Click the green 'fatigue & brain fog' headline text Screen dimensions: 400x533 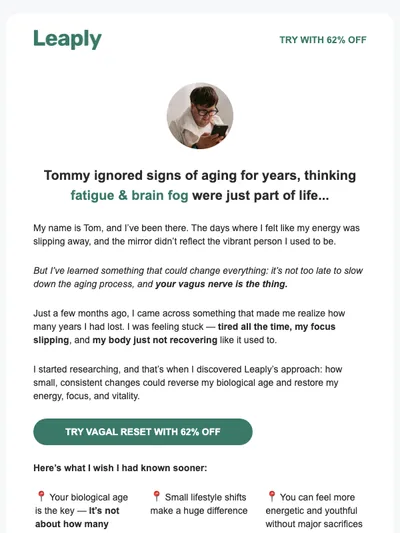click(x=129, y=195)
